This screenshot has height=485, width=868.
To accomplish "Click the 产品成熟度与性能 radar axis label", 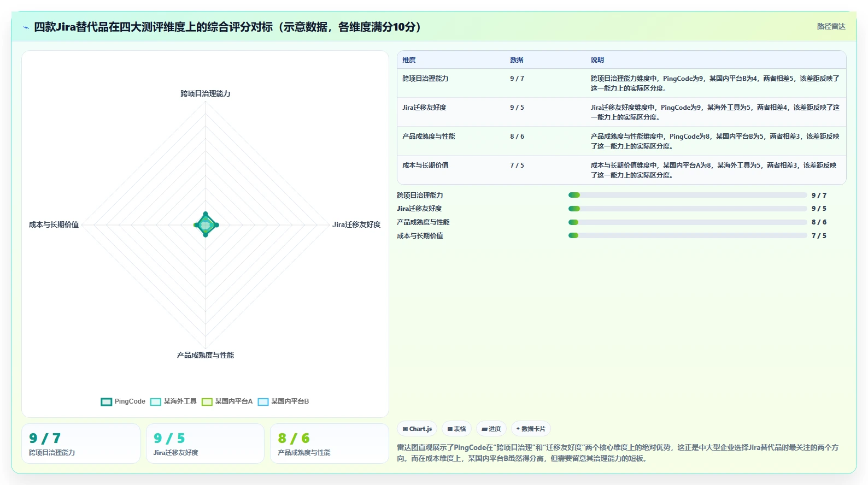I will [x=206, y=355].
